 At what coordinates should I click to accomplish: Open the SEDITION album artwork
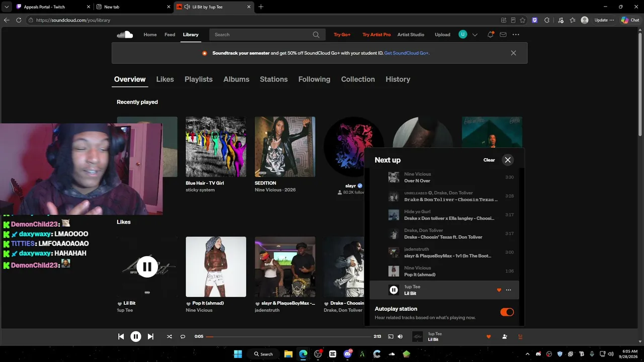pyautogui.click(x=285, y=147)
